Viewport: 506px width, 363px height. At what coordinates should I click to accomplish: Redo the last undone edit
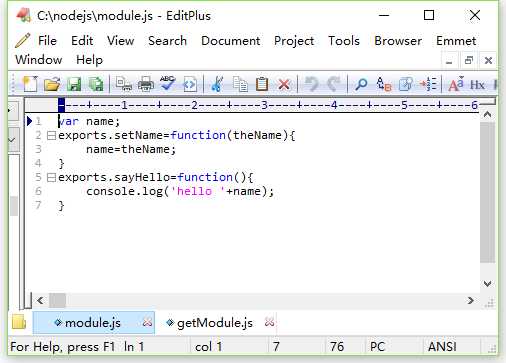(333, 84)
